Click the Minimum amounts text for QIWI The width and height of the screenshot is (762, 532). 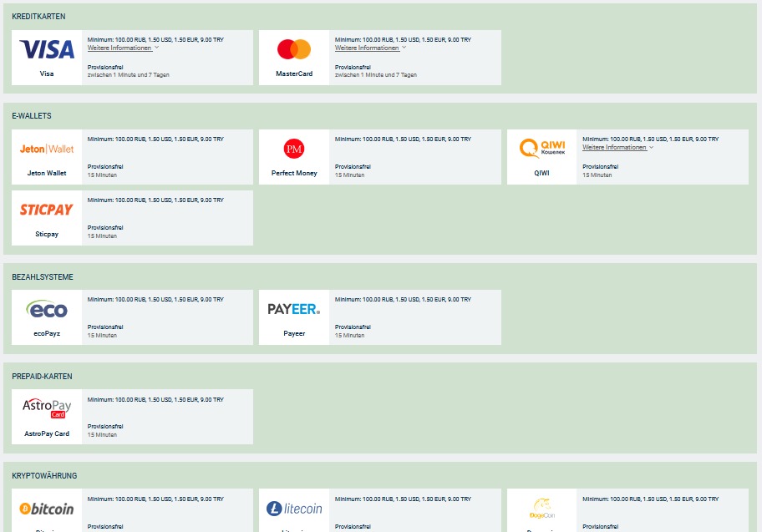point(650,139)
